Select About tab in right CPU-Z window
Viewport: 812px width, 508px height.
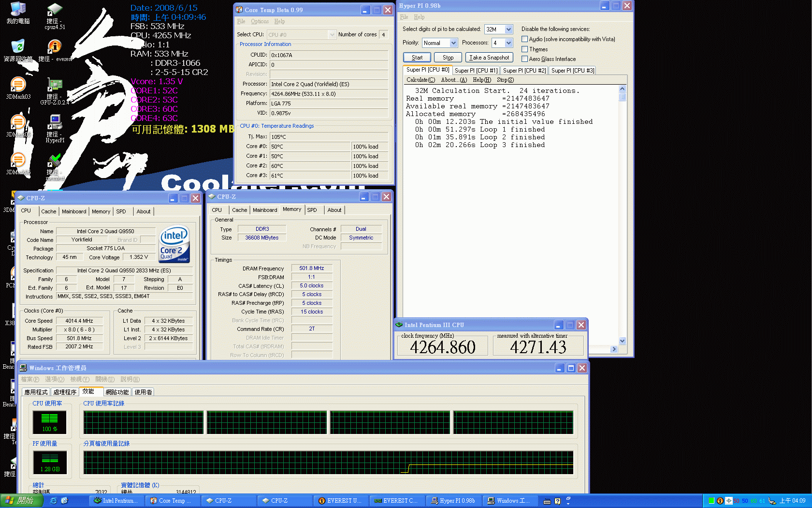(x=334, y=210)
